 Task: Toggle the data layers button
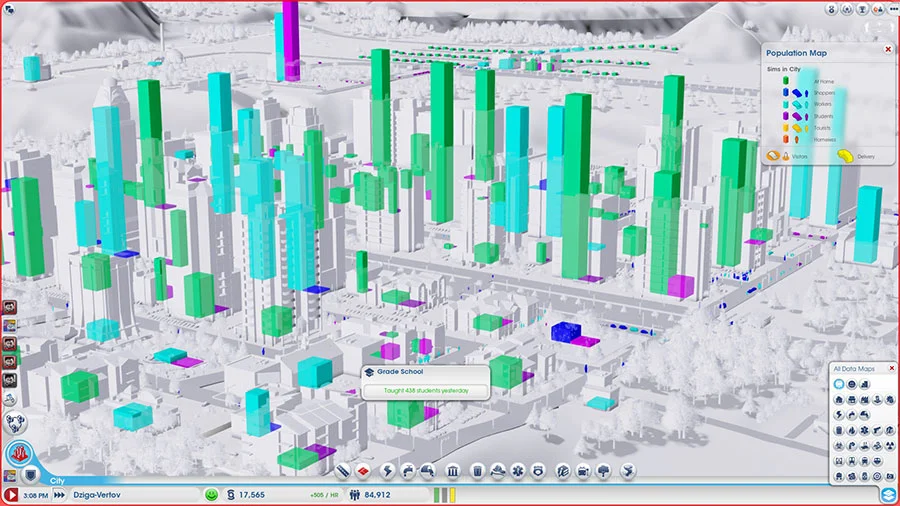pos(888,495)
